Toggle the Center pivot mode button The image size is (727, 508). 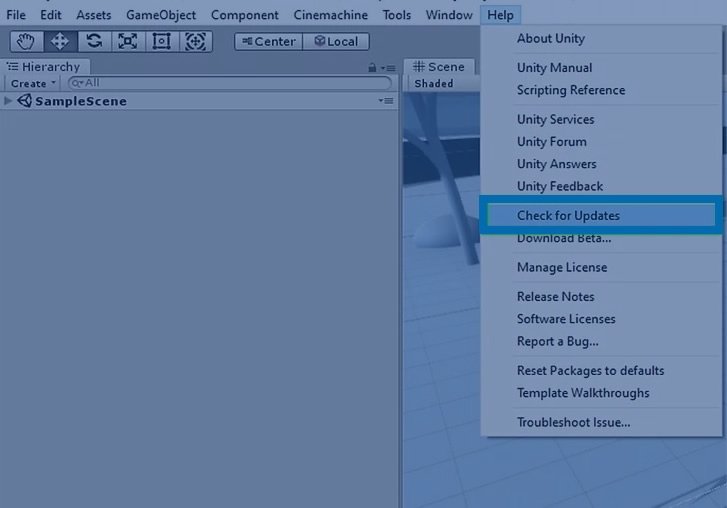pyautogui.click(x=268, y=42)
